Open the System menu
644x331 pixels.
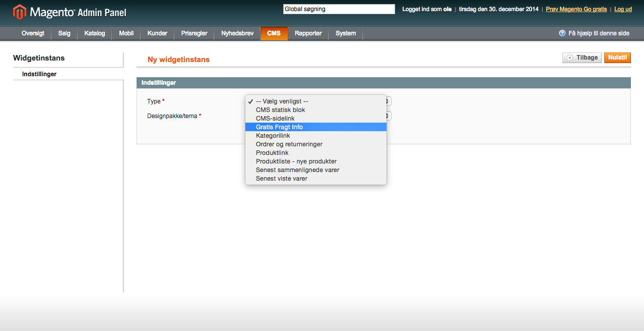[346, 33]
